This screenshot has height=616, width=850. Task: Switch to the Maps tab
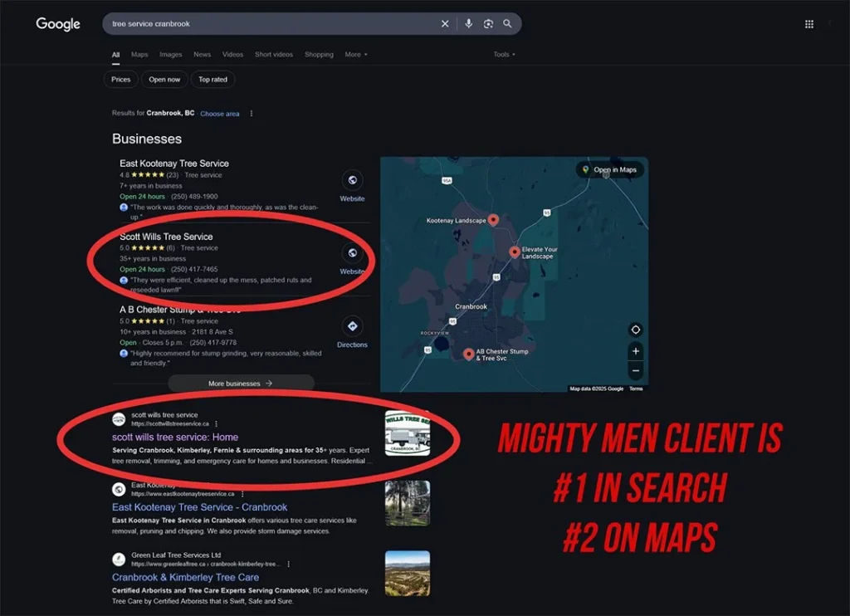tap(139, 54)
